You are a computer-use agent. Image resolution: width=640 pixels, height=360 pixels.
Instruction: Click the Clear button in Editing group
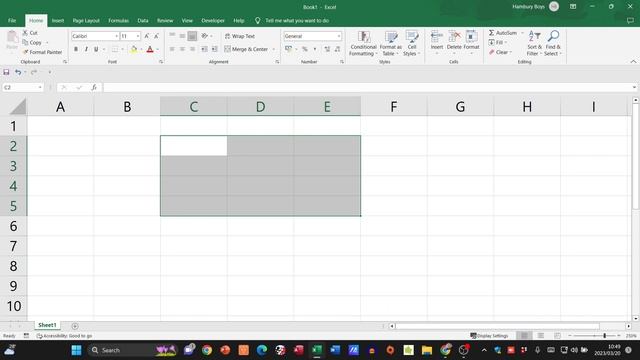500,52
